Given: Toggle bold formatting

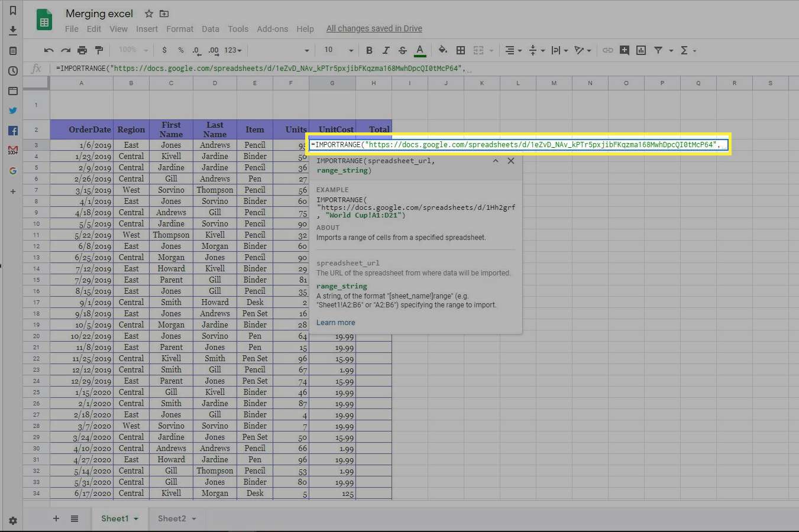Looking at the screenshot, I should [369, 50].
